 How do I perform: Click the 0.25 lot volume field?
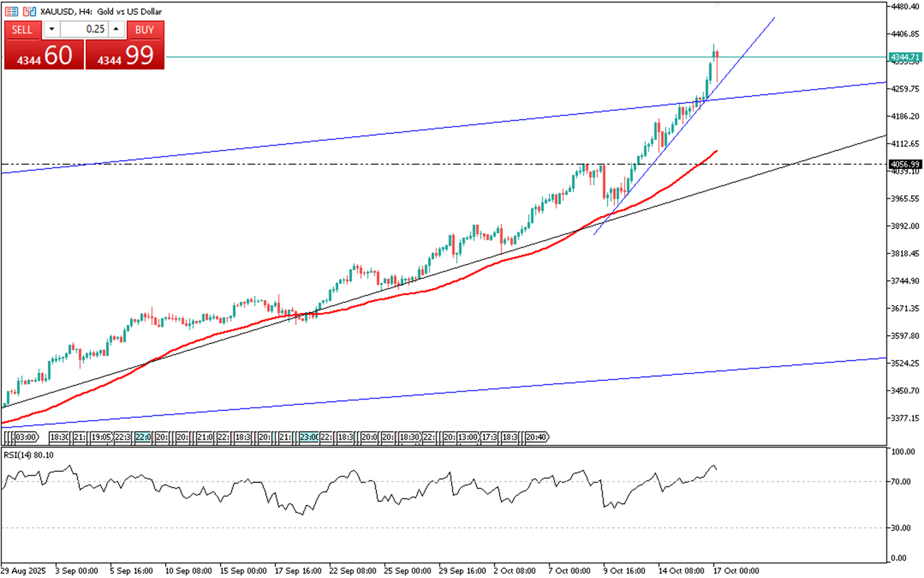(84, 29)
